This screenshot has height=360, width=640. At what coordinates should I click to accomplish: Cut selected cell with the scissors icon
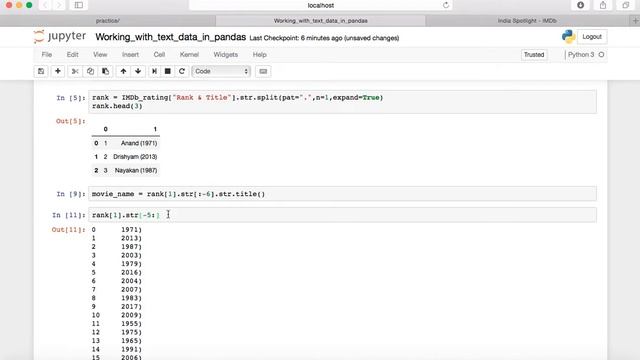click(x=75, y=71)
